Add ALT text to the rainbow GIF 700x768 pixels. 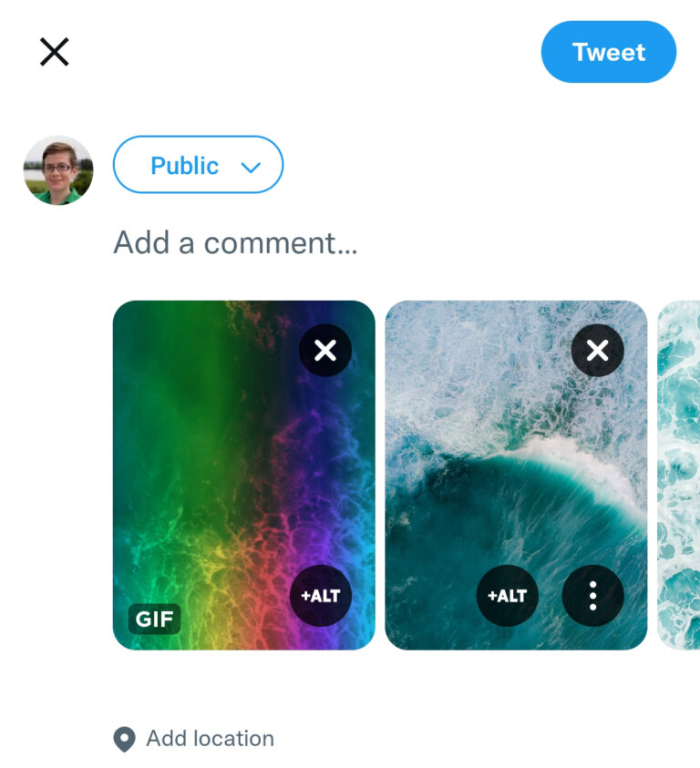click(x=320, y=596)
